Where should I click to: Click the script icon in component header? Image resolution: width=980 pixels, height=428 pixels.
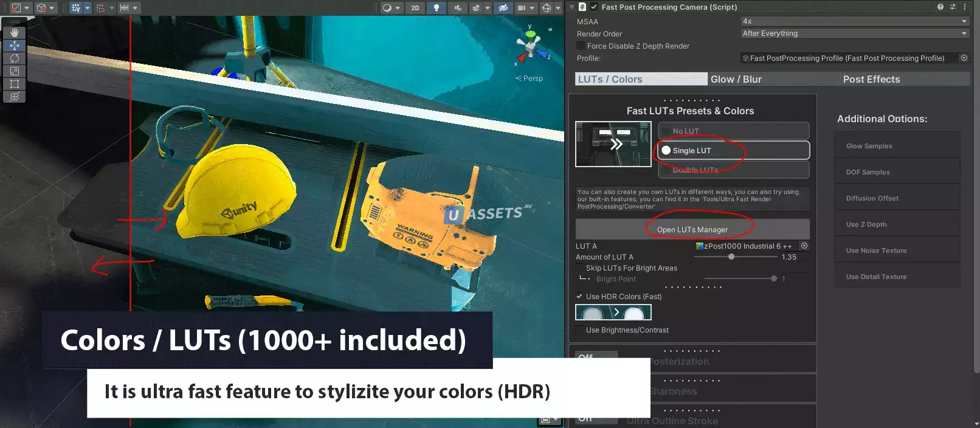coord(582,7)
